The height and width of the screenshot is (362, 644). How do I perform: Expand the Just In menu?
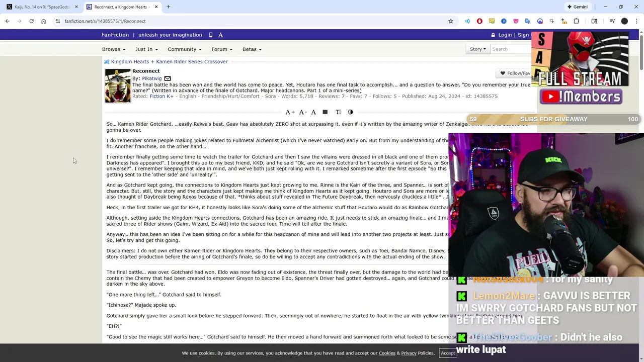click(146, 49)
